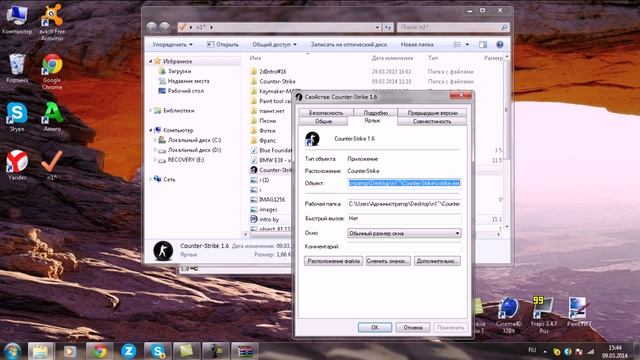This screenshot has width=640, height=360.
Task: Click the RU language indicator in tray
Action: 532,350
